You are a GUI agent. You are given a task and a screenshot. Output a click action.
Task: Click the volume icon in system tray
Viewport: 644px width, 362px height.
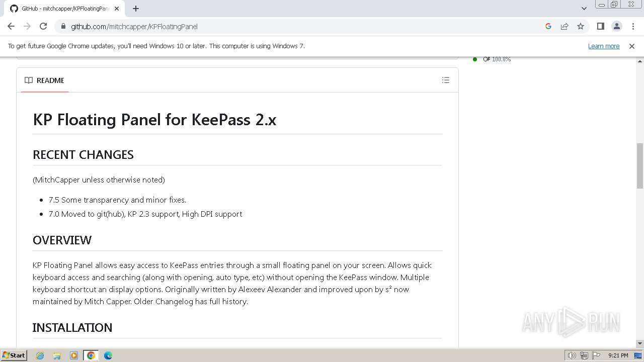pos(572,355)
